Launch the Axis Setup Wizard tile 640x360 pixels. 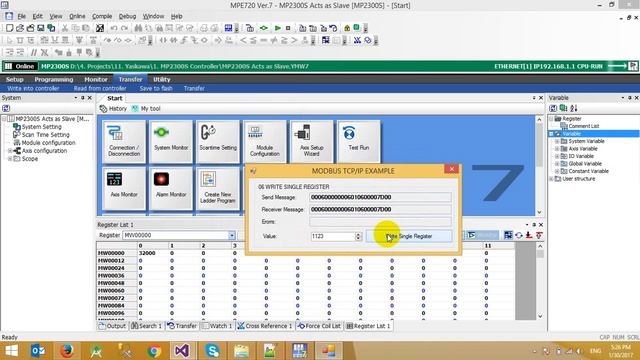click(311, 142)
